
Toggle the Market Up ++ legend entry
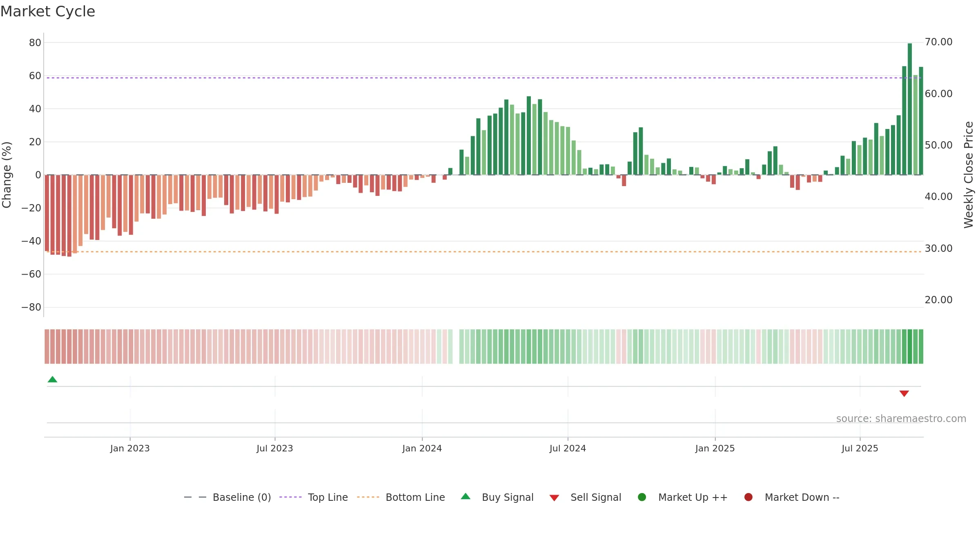683,497
